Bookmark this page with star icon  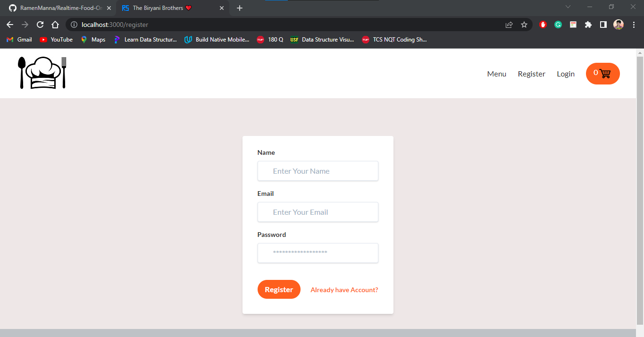coord(524,25)
